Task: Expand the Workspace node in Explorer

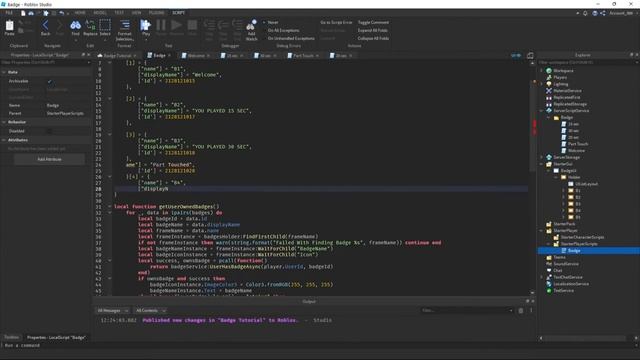Action: point(542,71)
